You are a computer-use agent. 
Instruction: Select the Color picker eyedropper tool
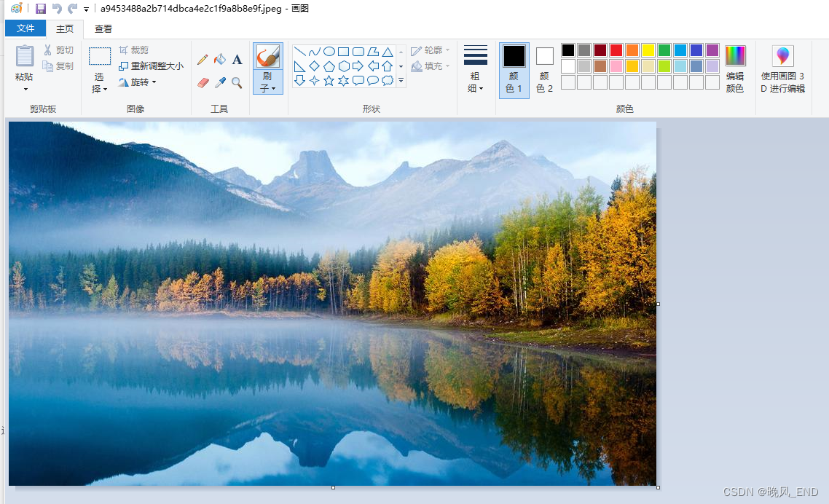[220, 82]
